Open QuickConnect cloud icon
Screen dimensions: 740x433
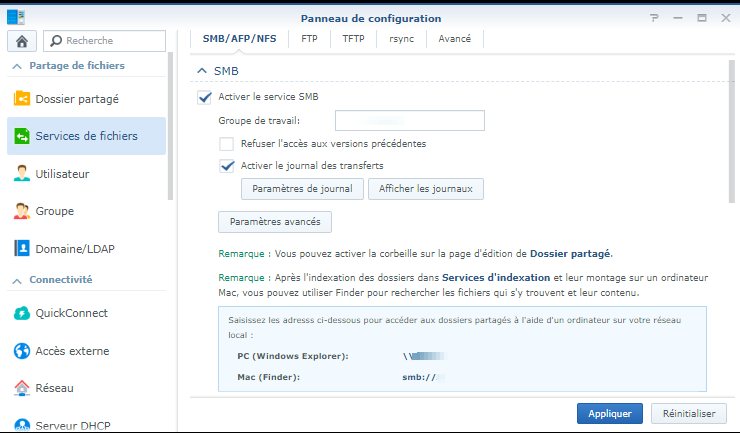pos(21,313)
